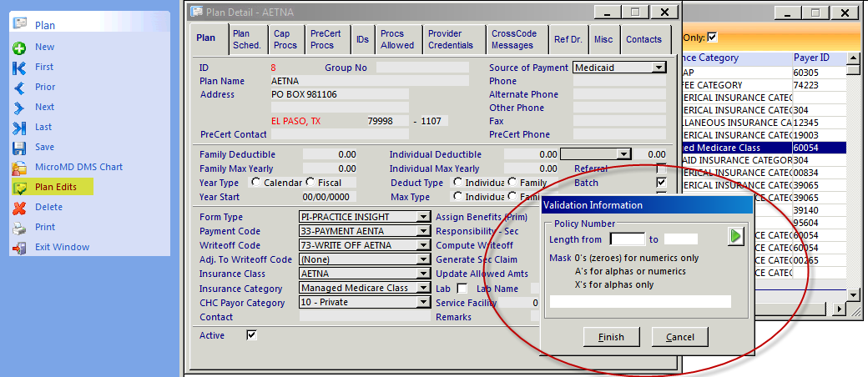Toggle the Referral checkbox
Image resolution: width=868 pixels, height=377 pixels.
coord(661,168)
